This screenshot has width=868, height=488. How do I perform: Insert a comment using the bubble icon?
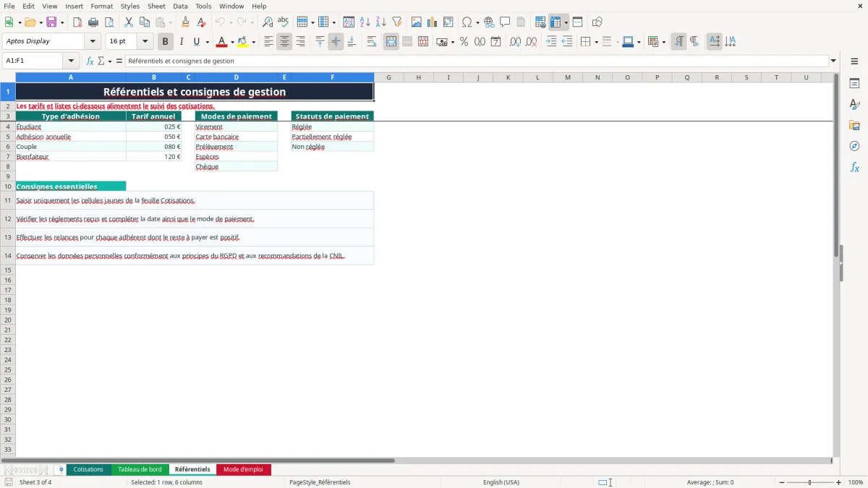pyautogui.click(x=505, y=22)
